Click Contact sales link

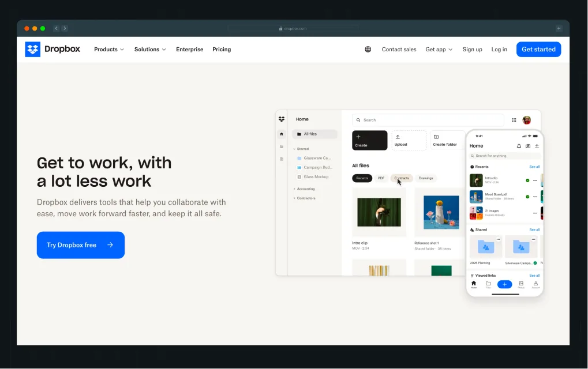pos(399,50)
